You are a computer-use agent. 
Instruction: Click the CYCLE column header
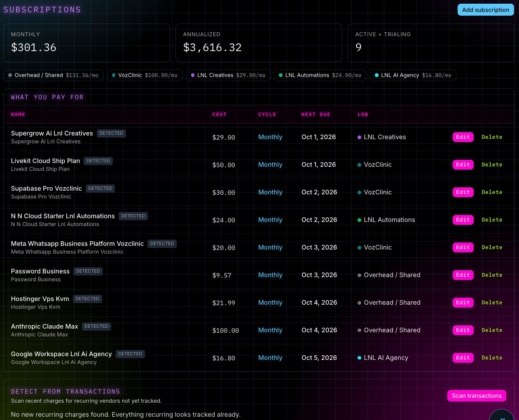click(x=267, y=114)
